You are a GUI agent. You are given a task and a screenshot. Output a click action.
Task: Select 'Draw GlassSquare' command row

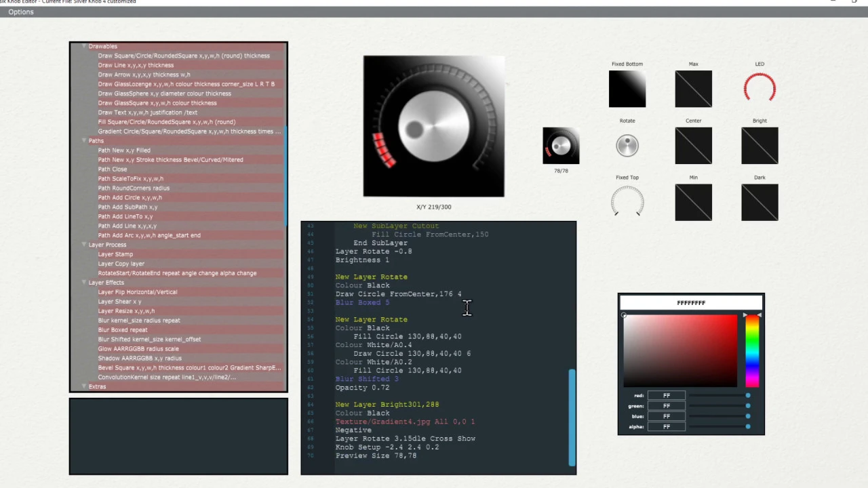click(x=157, y=103)
